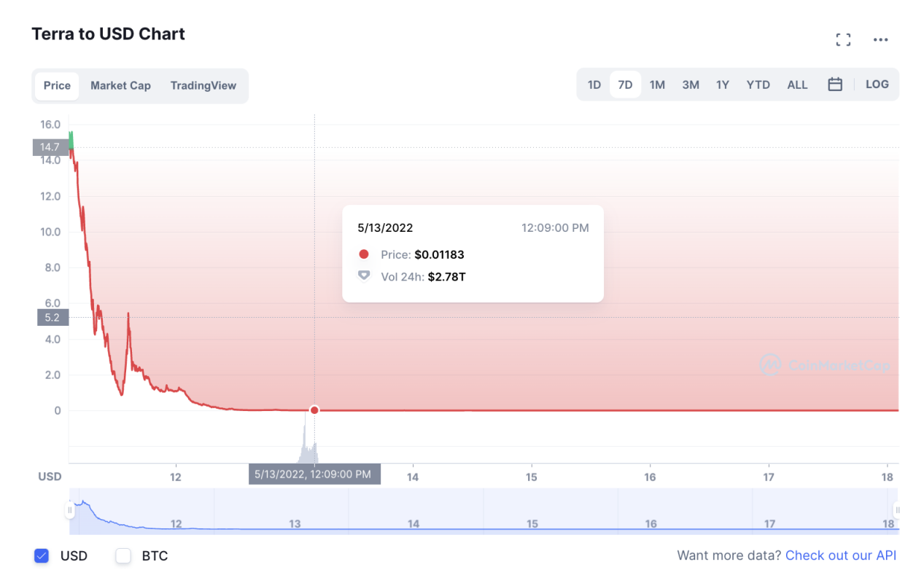Click the left range slider handle
Image resolution: width=924 pixels, height=578 pixels.
tap(70, 510)
